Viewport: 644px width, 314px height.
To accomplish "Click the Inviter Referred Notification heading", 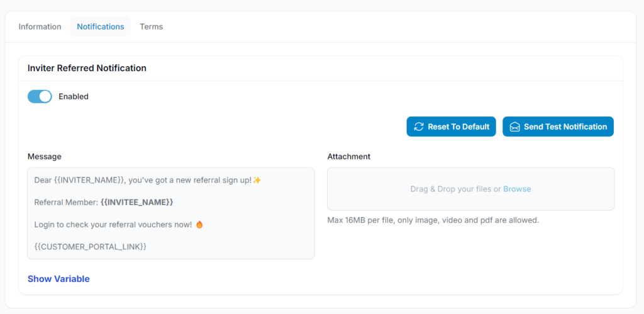I will 87,68.
